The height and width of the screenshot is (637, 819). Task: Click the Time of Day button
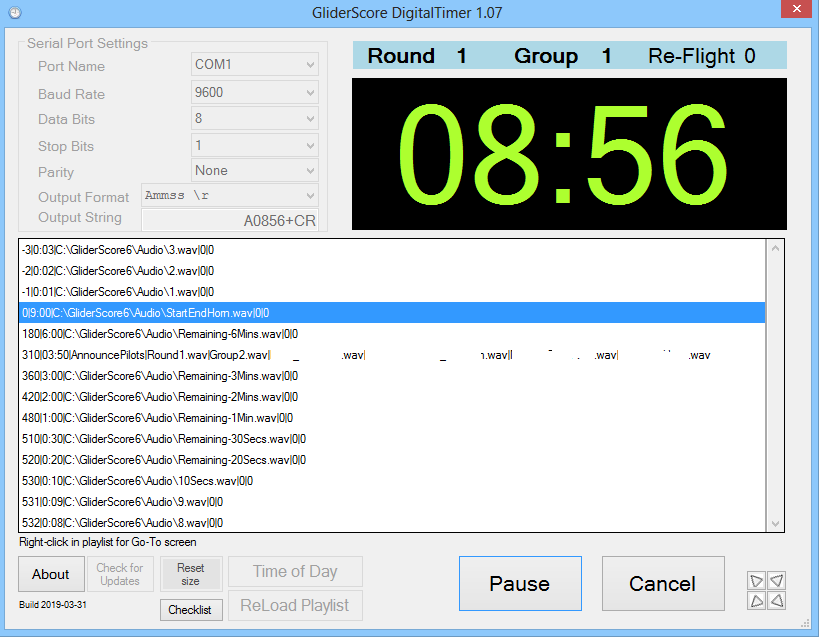pos(296,571)
